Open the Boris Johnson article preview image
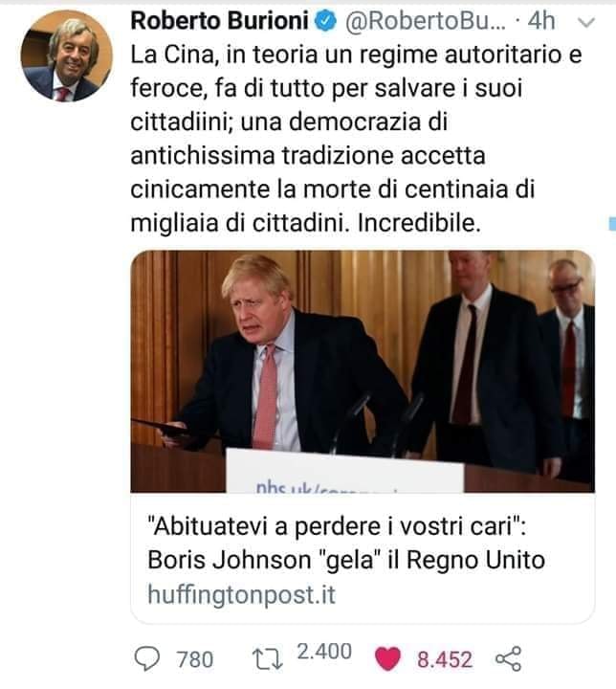 pos(363,371)
